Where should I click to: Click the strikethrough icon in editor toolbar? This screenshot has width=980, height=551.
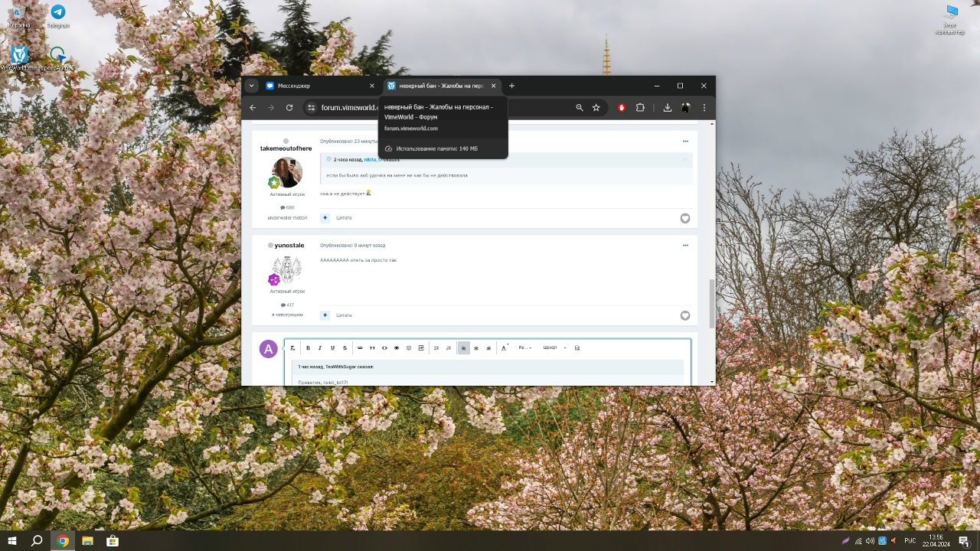click(345, 348)
